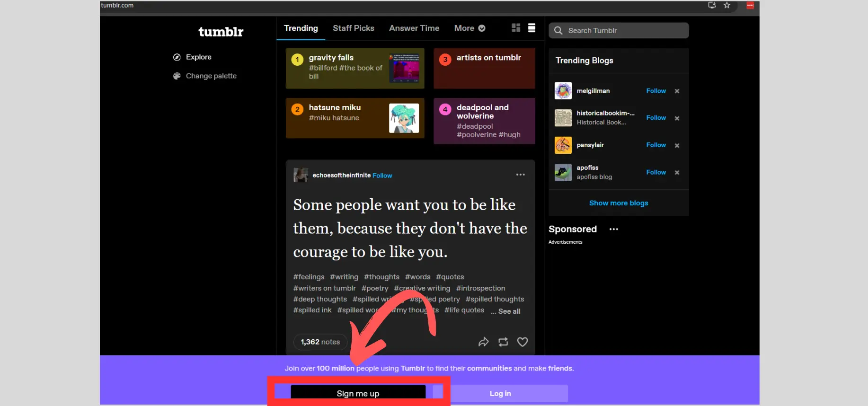
Task: Click the #introspection tag
Action: (x=480, y=288)
